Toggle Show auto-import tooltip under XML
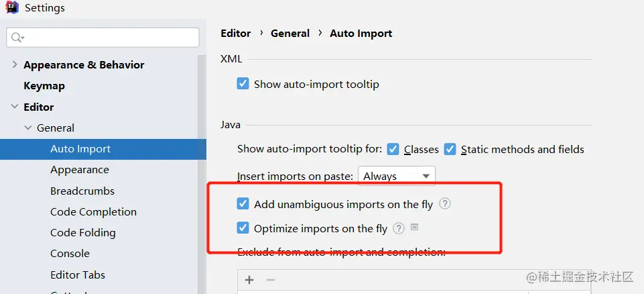 tap(243, 84)
